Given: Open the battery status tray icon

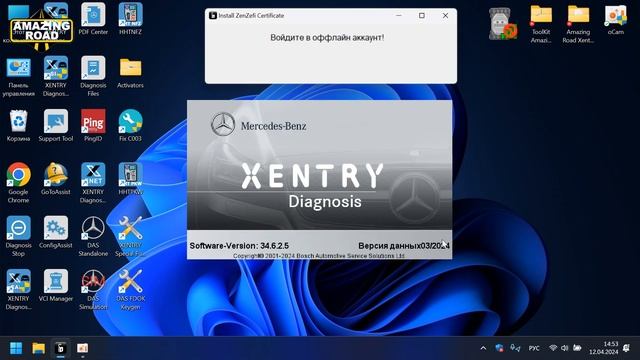Looking at the screenshot, I should (577, 348).
